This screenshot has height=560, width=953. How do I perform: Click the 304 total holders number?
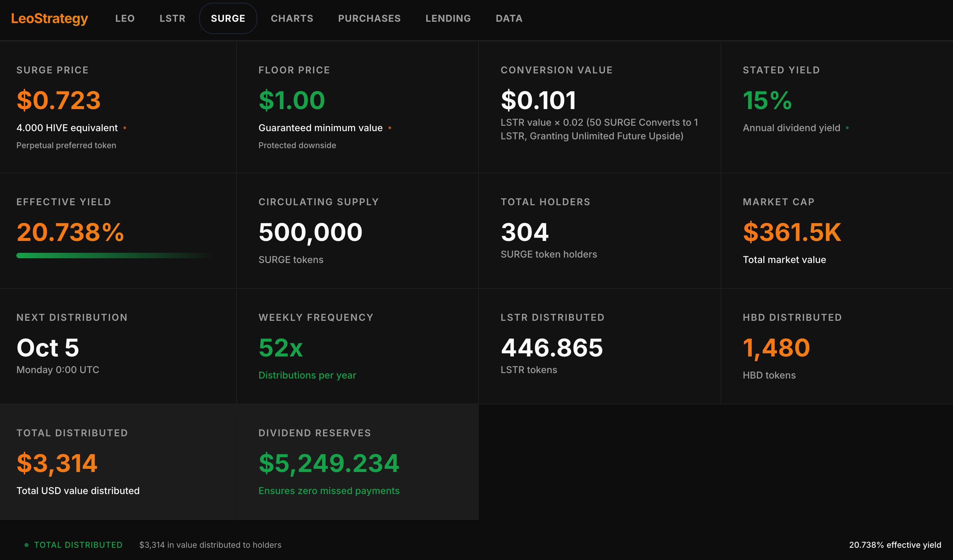click(524, 232)
